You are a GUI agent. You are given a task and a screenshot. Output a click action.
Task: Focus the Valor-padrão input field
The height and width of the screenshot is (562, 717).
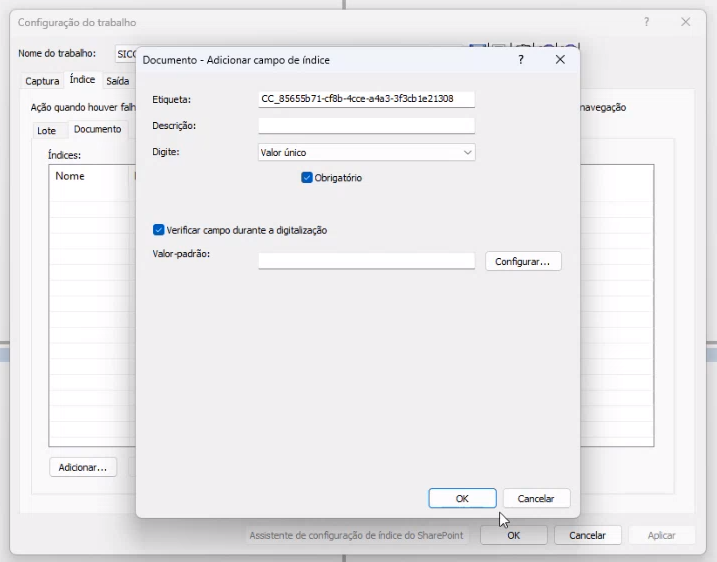[366, 261]
